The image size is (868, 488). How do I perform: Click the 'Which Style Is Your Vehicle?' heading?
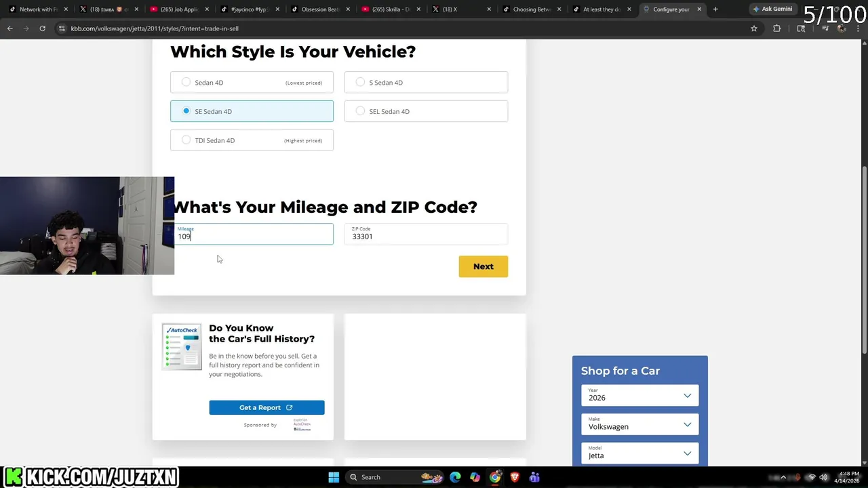pyautogui.click(x=293, y=52)
